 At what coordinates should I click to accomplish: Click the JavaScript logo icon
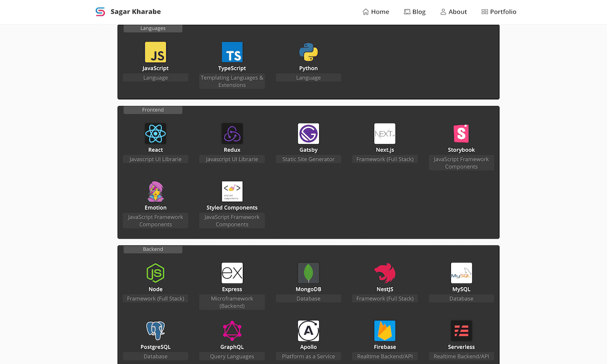tap(156, 52)
